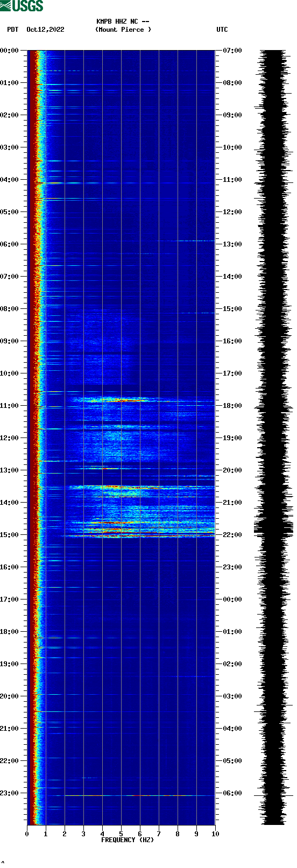The width and height of the screenshot is (297, 868).
Task: Click the 13:00 PDT time label
Action: click(9, 470)
